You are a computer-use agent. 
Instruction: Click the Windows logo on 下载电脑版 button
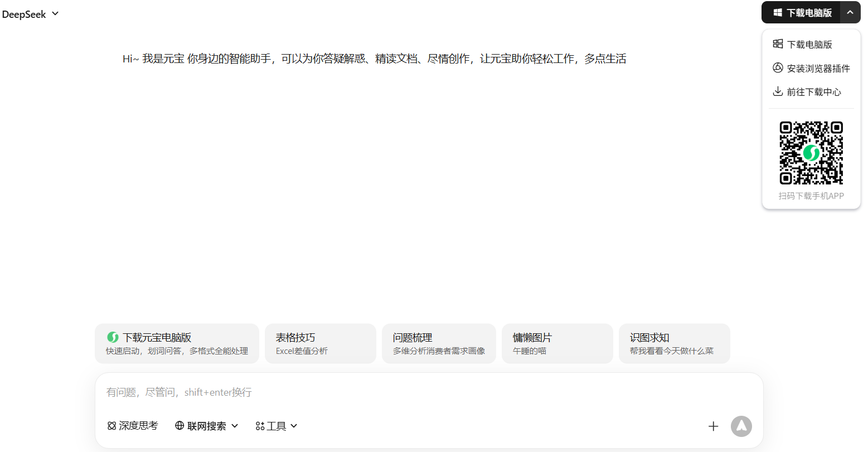778,12
